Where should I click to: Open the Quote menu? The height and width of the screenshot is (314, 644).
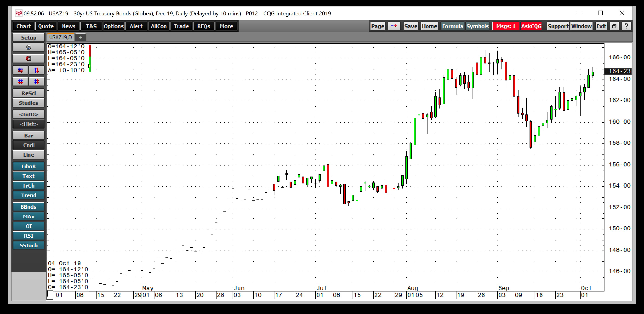pos(46,26)
